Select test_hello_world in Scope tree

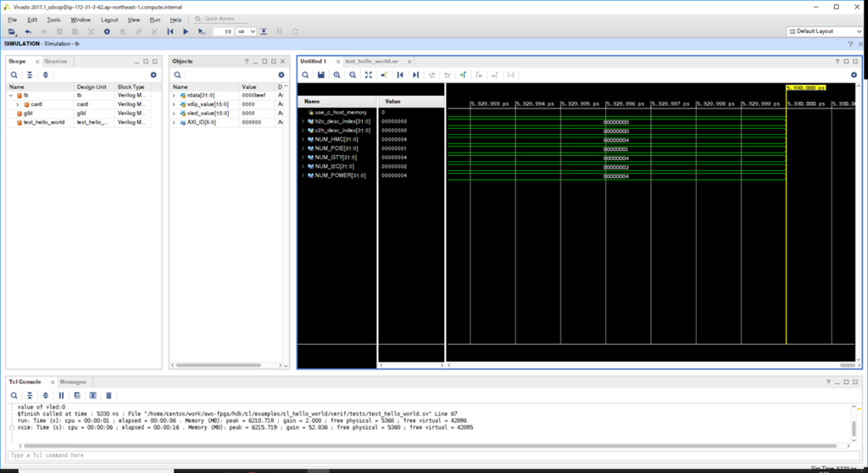(44, 122)
